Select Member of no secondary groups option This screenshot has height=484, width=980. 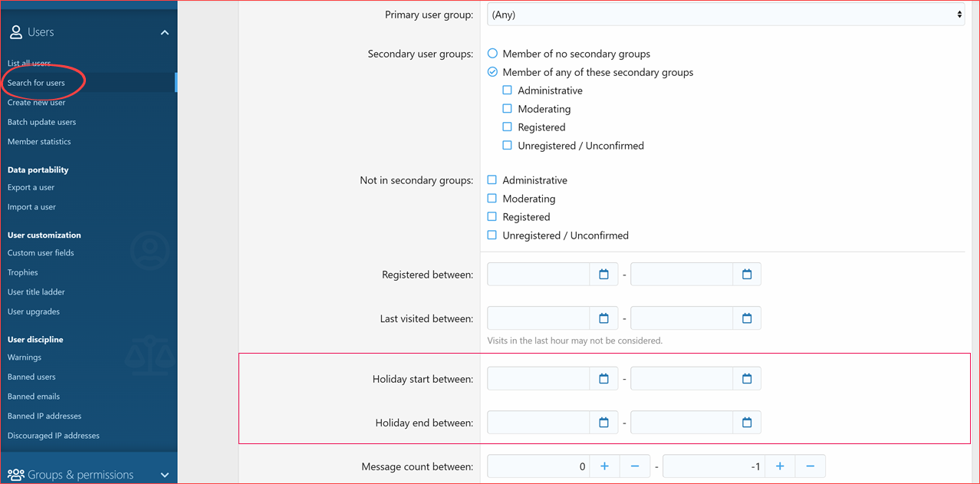point(492,54)
